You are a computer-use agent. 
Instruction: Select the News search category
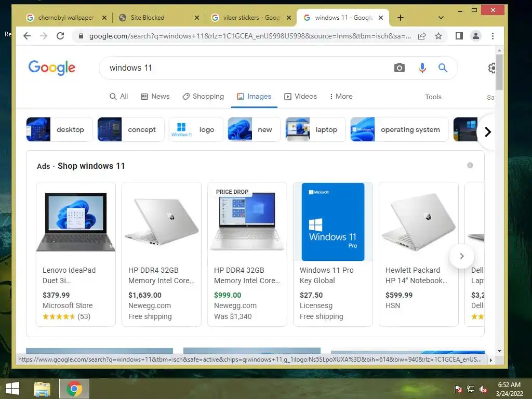pos(155,97)
